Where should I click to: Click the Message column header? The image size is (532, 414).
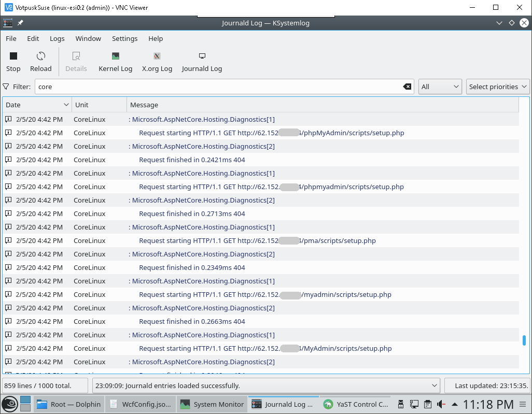coord(323,105)
